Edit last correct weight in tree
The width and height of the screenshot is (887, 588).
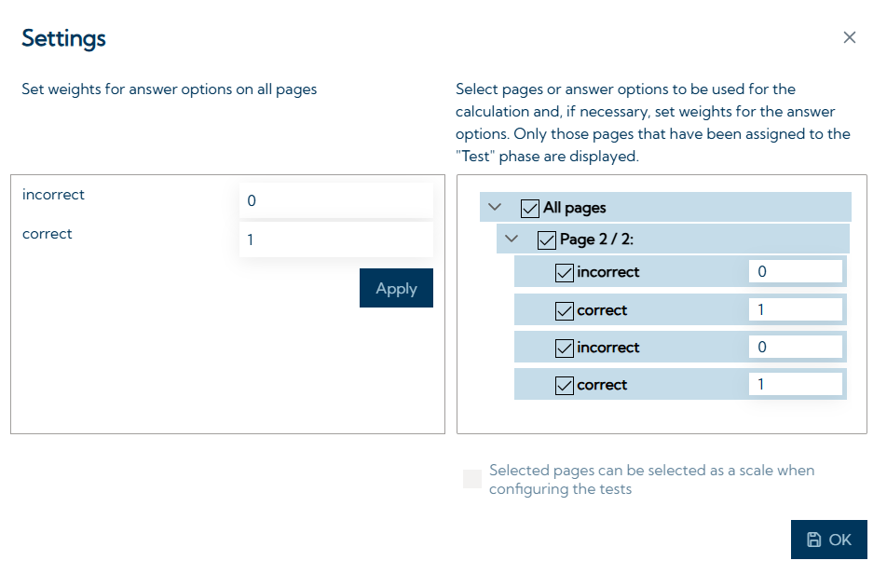[x=795, y=384]
